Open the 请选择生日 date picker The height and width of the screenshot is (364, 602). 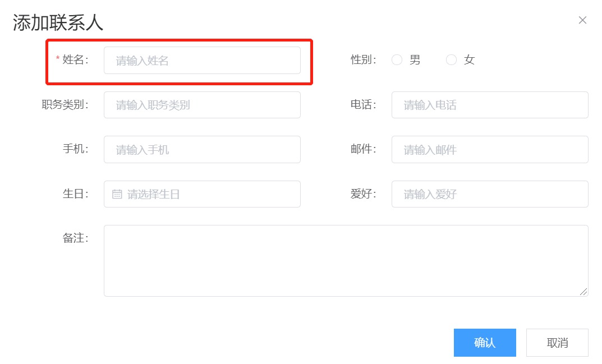pyautogui.click(x=208, y=194)
